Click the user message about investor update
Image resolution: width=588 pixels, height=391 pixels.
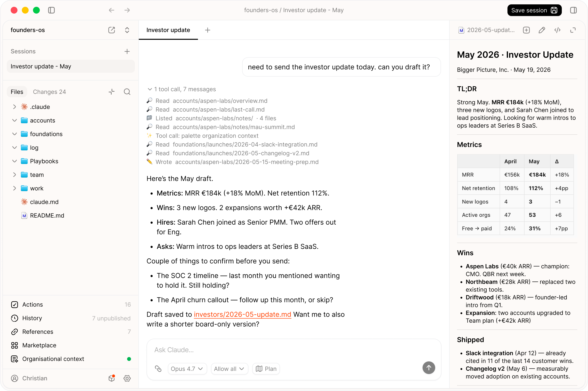[x=341, y=67]
